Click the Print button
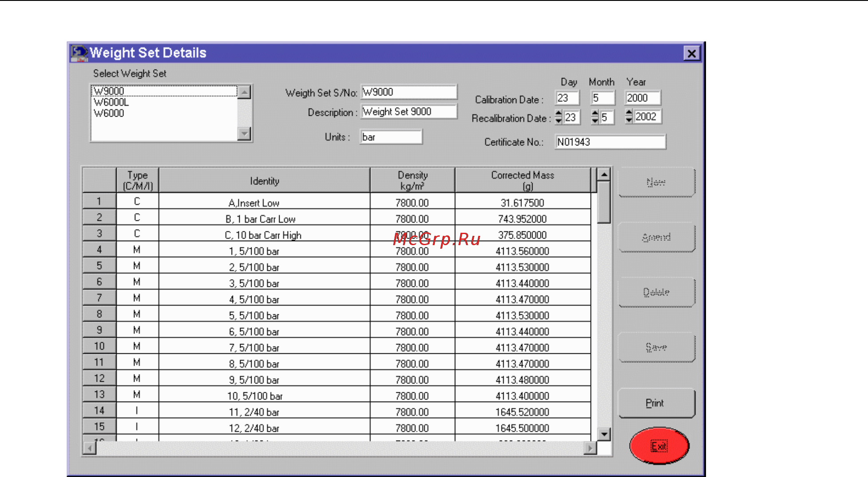Viewport: 868px width, 477px height. pos(656,403)
